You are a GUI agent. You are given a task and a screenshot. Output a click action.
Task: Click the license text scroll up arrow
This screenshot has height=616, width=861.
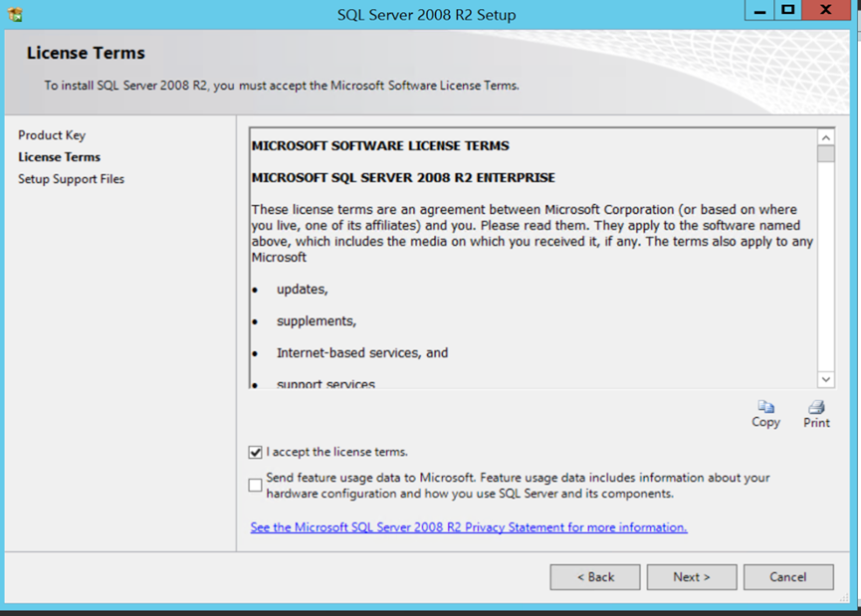click(826, 137)
